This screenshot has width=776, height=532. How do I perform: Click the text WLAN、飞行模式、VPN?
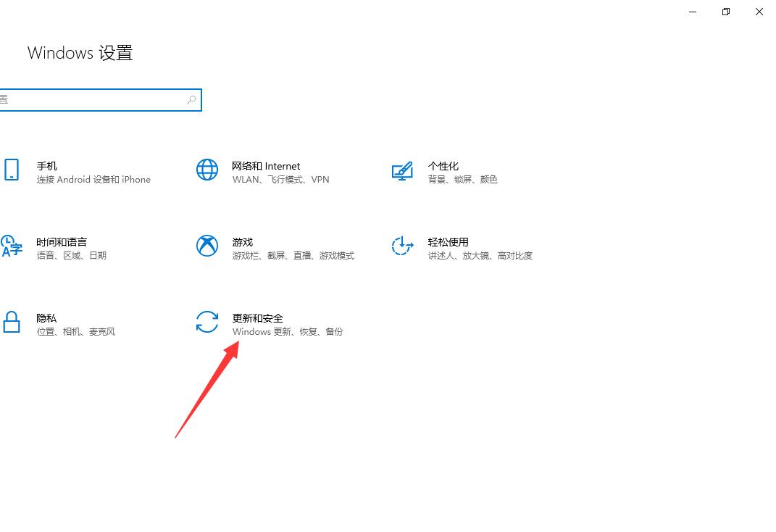pos(280,180)
